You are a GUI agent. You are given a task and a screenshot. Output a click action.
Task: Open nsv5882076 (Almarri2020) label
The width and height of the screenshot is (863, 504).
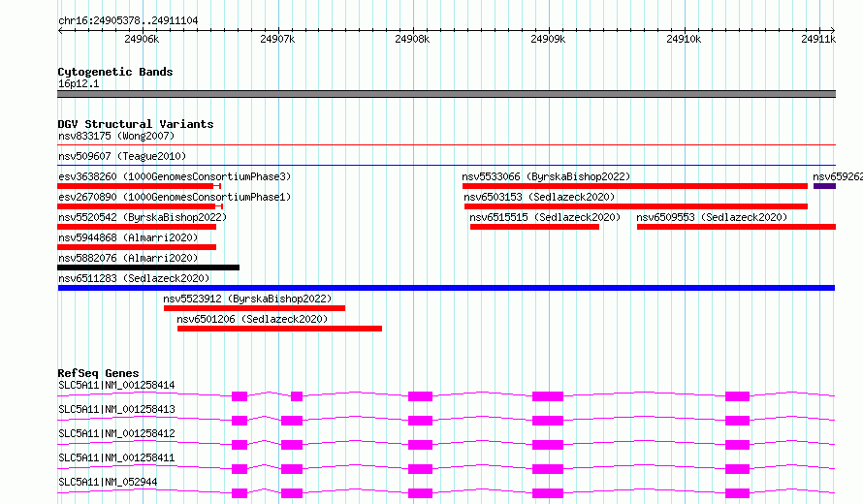(128, 258)
